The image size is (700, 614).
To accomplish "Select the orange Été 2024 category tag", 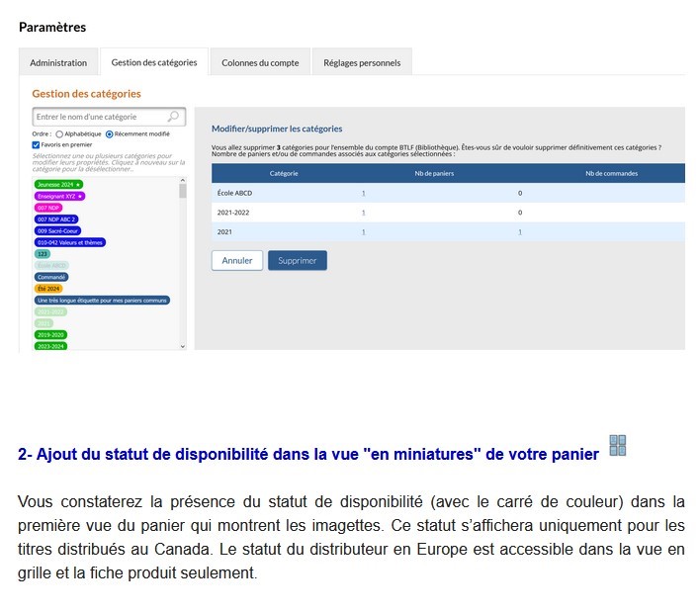I will [48, 288].
